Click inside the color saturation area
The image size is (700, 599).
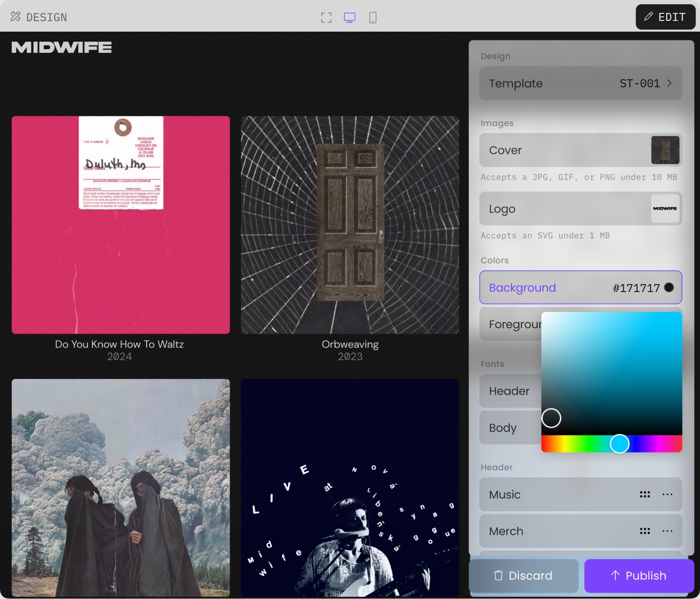[611, 373]
